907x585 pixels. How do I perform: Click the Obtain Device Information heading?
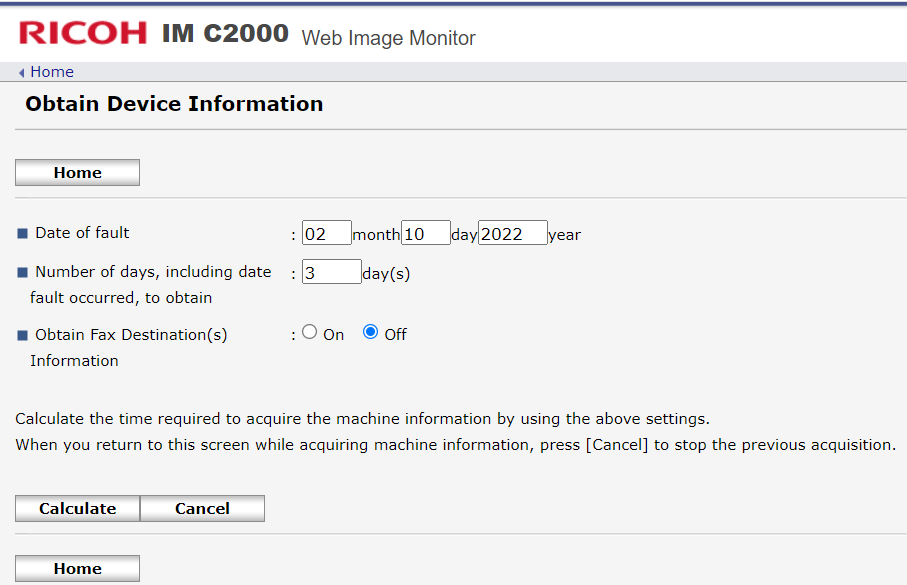coord(174,104)
